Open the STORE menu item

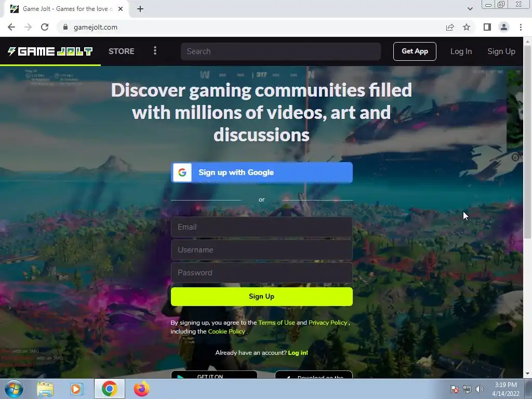pyautogui.click(x=122, y=51)
